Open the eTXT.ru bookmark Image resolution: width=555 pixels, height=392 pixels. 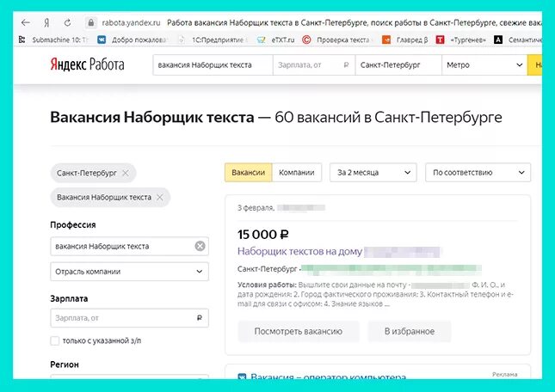tap(275, 40)
